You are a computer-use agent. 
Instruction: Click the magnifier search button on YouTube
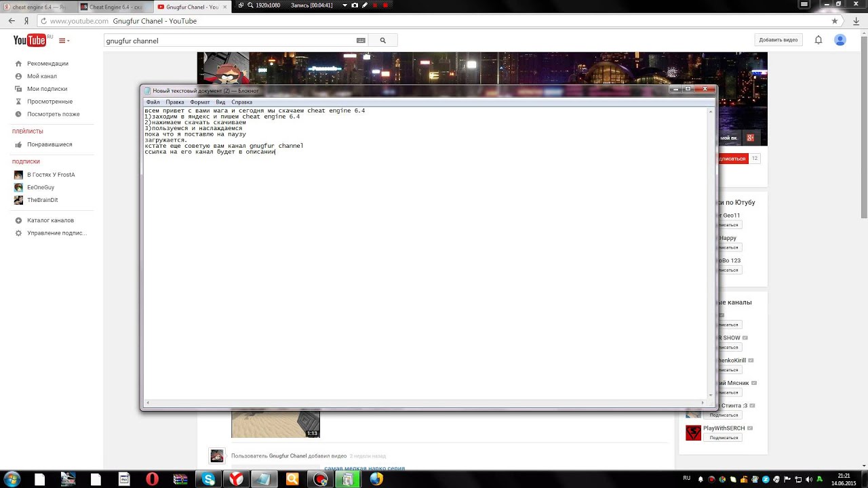click(x=382, y=41)
